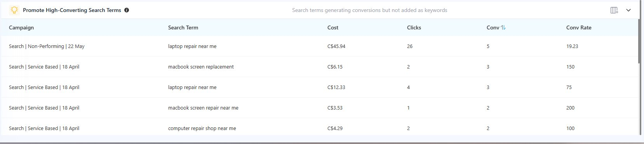Screen dimensions: 644x144
Task: Click the lightbulb icon beside the panel title
Action: pos(14,10)
